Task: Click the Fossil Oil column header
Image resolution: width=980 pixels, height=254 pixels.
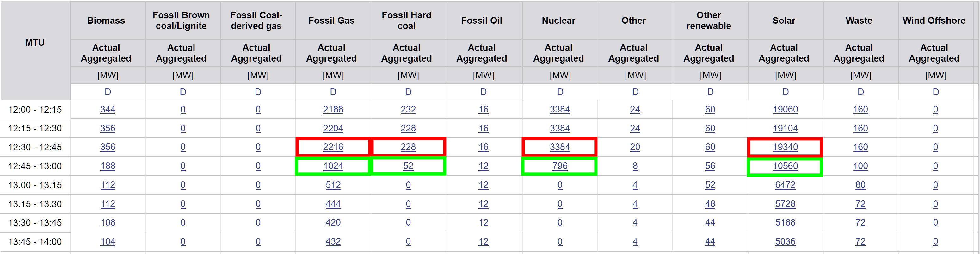Action: (481, 21)
